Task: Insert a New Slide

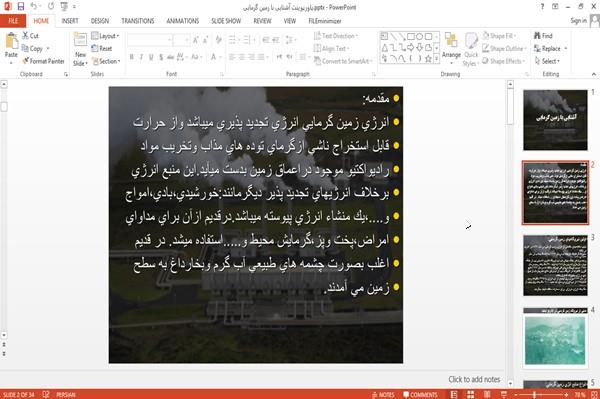Action: (80, 50)
